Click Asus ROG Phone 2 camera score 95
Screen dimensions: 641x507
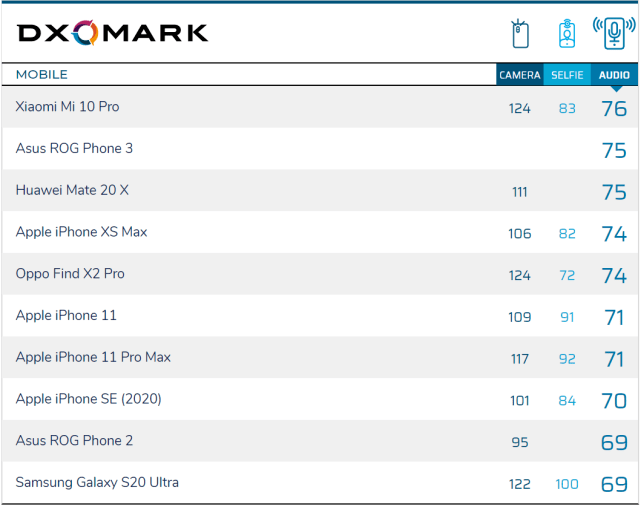coord(520,442)
